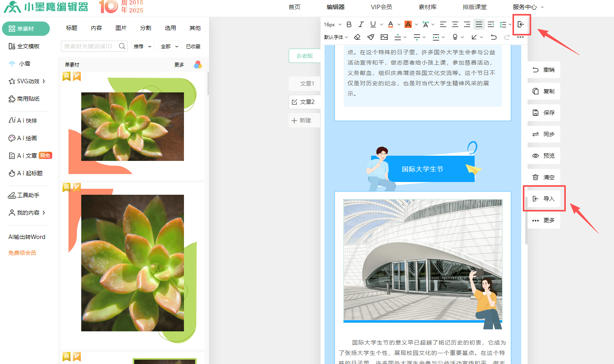Click the toolbar import arrow icon
This screenshot has width=614, height=364.
coord(521,25)
